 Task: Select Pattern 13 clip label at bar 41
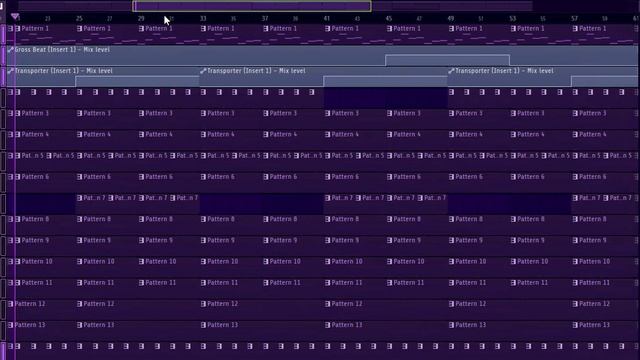(x=347, y=325)
